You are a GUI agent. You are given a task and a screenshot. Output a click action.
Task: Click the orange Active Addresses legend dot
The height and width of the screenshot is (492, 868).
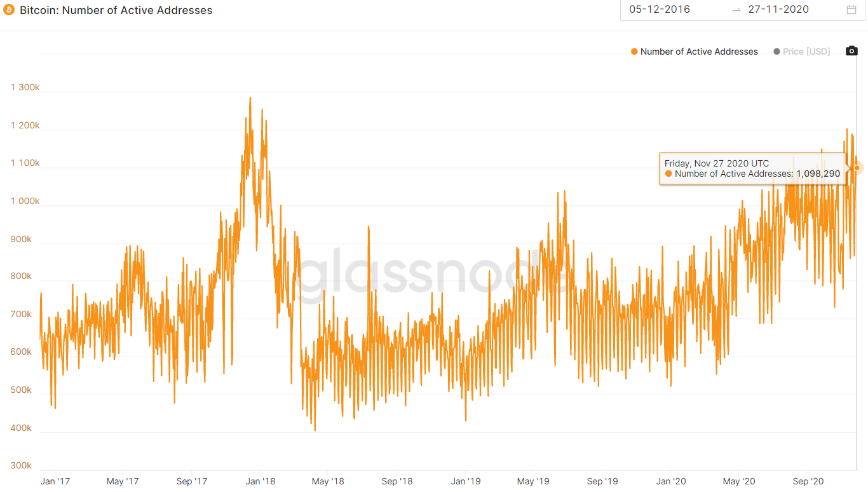[x=634, y=51]
